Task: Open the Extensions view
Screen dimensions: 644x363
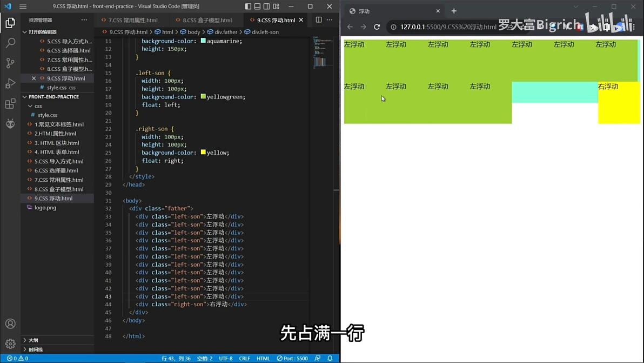Action: 10,103
